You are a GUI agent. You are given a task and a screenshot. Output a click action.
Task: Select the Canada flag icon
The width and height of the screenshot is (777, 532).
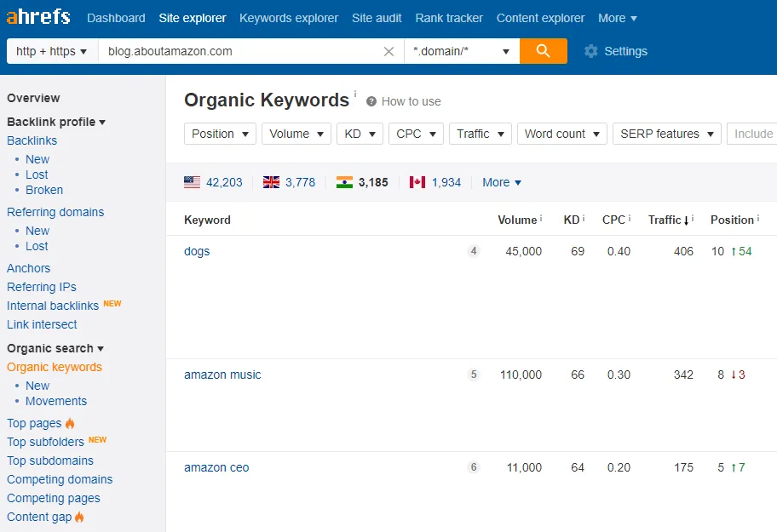click(x=417, y=182)
